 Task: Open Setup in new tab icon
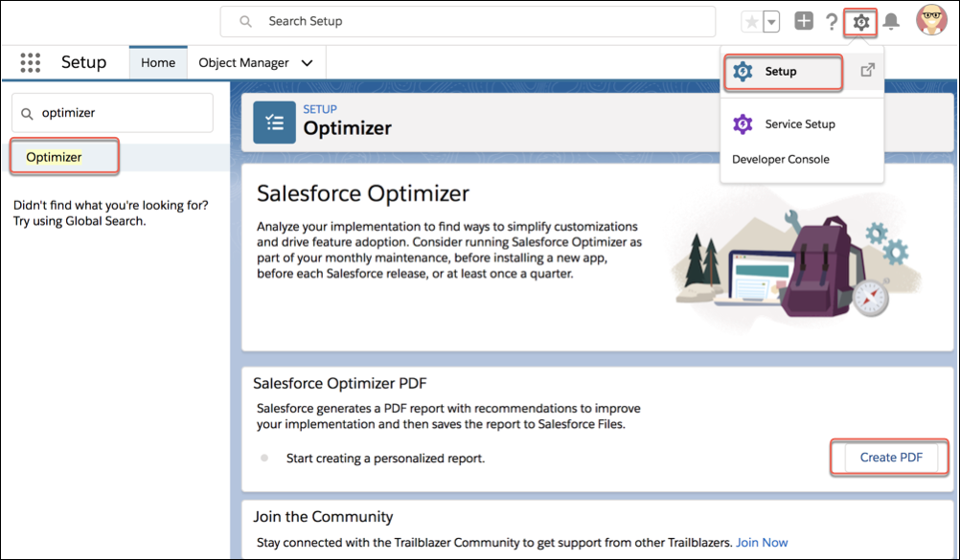click(868, 71)
